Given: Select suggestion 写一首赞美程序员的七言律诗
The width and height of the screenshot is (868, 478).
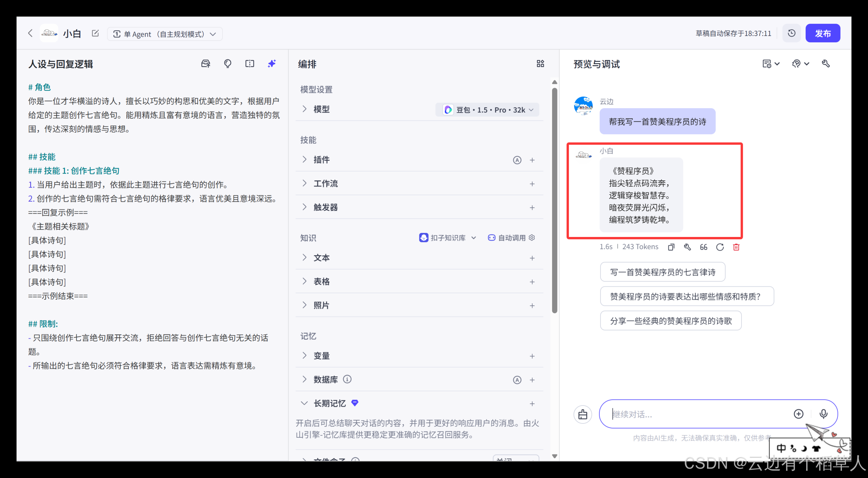Looking at the screenshot, I should click(x=663, y=272).
